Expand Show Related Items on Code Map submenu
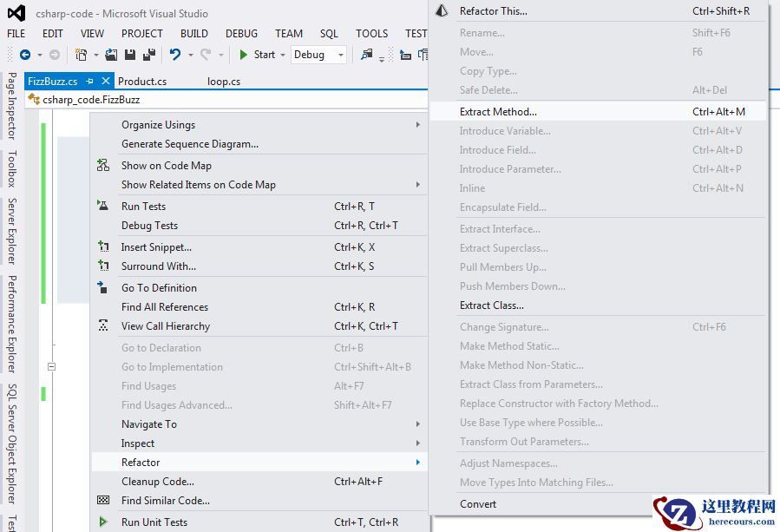 pyautogui.click(x=418, y=184)
